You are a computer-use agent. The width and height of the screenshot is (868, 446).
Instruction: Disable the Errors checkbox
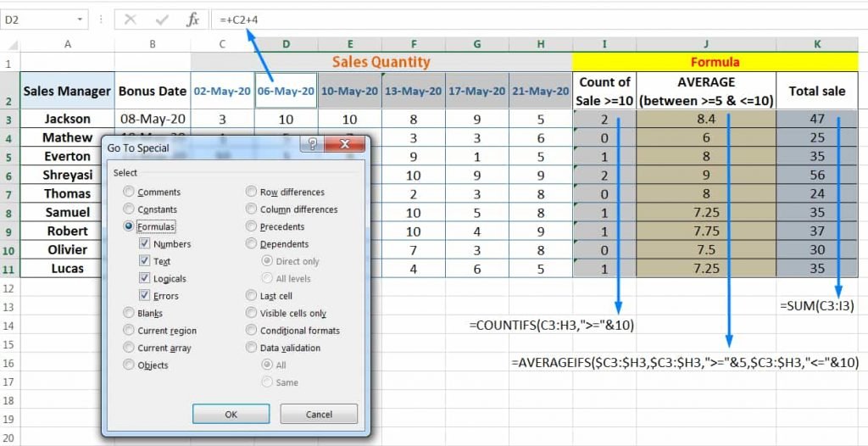[144, 296]
